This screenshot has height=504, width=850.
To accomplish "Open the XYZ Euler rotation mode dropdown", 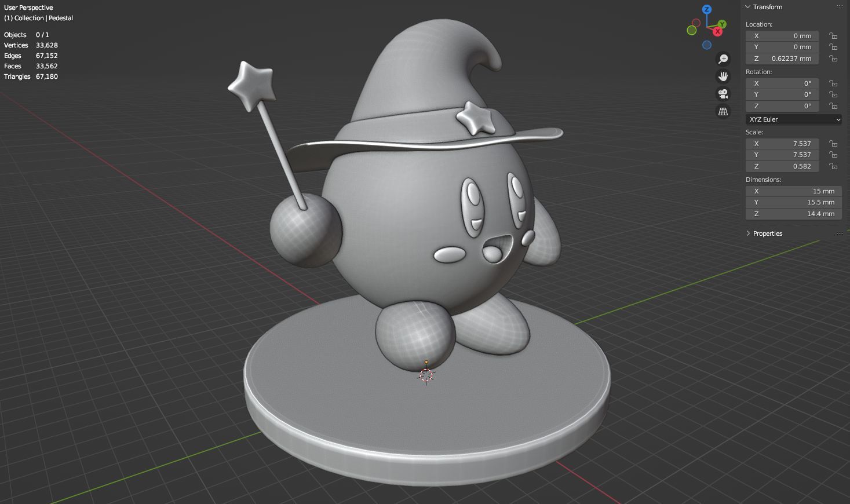I will tap(794, 119).
